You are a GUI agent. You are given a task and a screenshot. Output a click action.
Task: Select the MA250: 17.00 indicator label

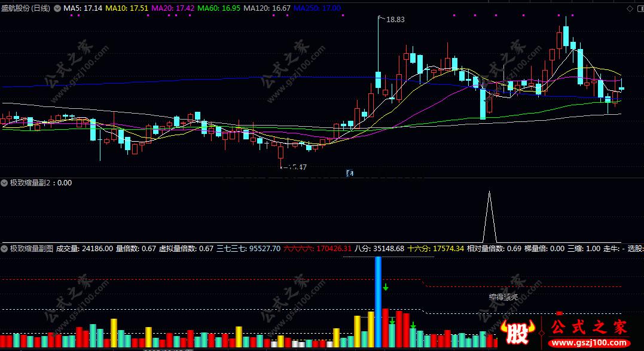click(317, 8)
